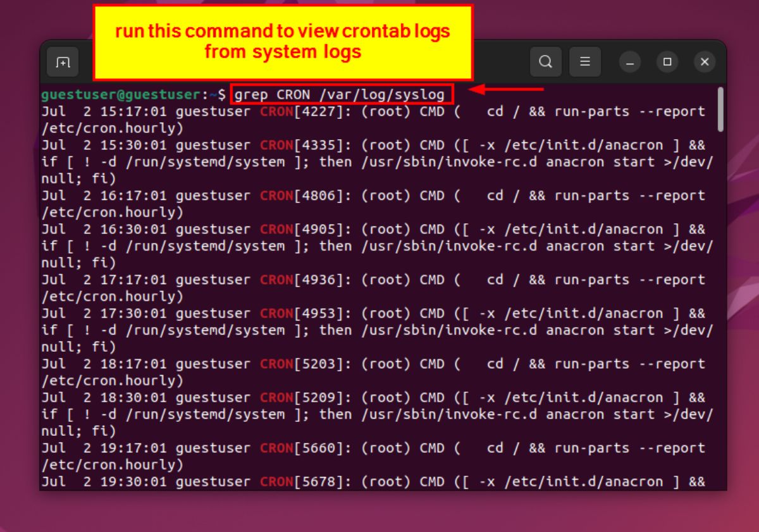
Task: Open the terminal search
Action: click(x=545, y=61)
